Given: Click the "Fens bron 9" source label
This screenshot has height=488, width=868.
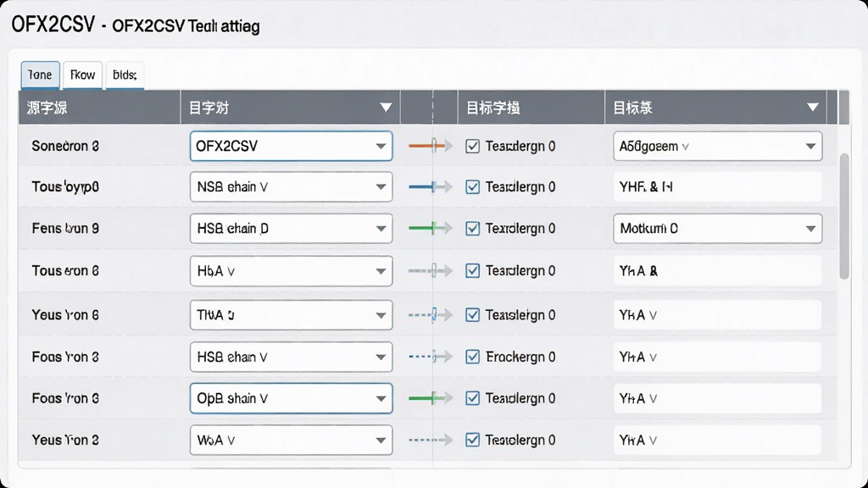Looking at the screenshot, I should point(65,228).
